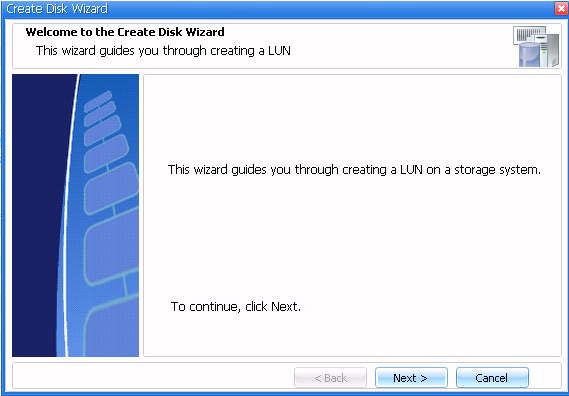
Task: Click the subtitle about creating a LUN
Action: tap(163, 50)
